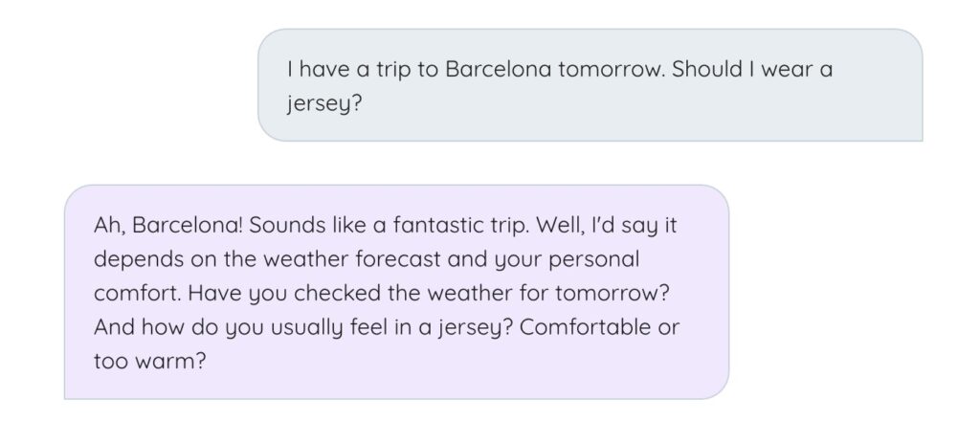Select the gray user message bubble
The height and width of the screenshot is (421, 980).
click(x=590, y=85)
